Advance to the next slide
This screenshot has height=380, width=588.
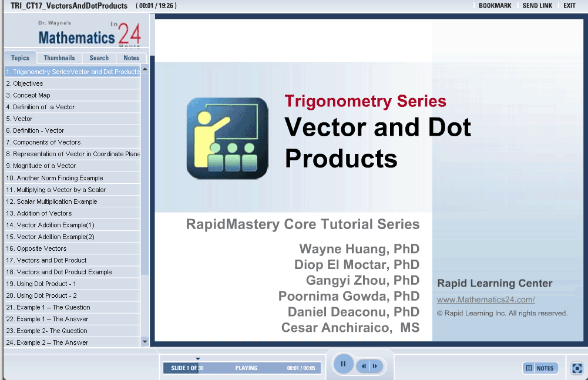pyautogui.click(x=375, y=366)
